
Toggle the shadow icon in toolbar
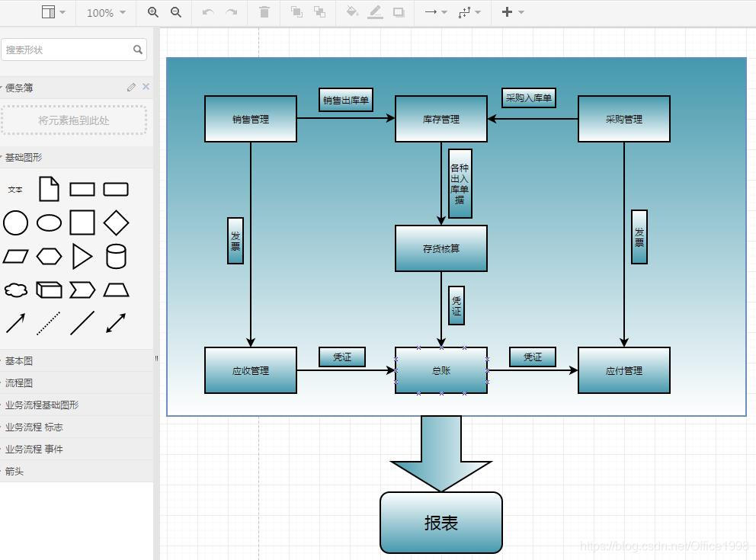pos(399,12)
